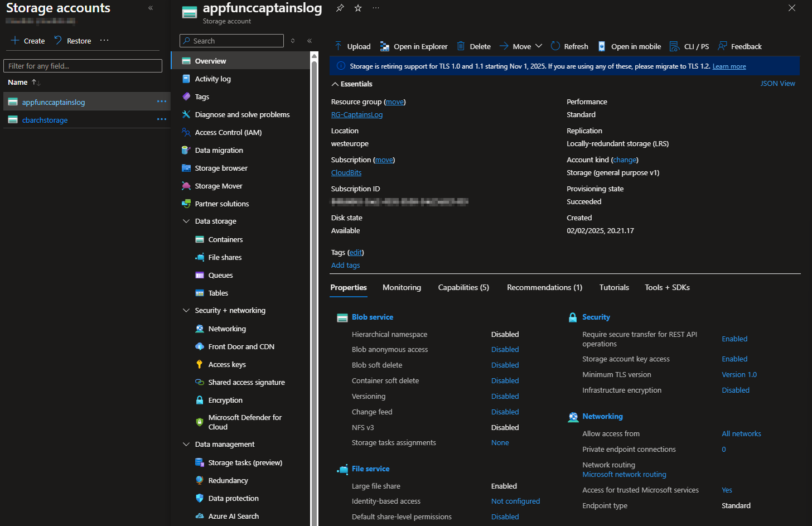Collapse the Data management section
Screen dimensions: 812x526
click(x=186, y=445)
